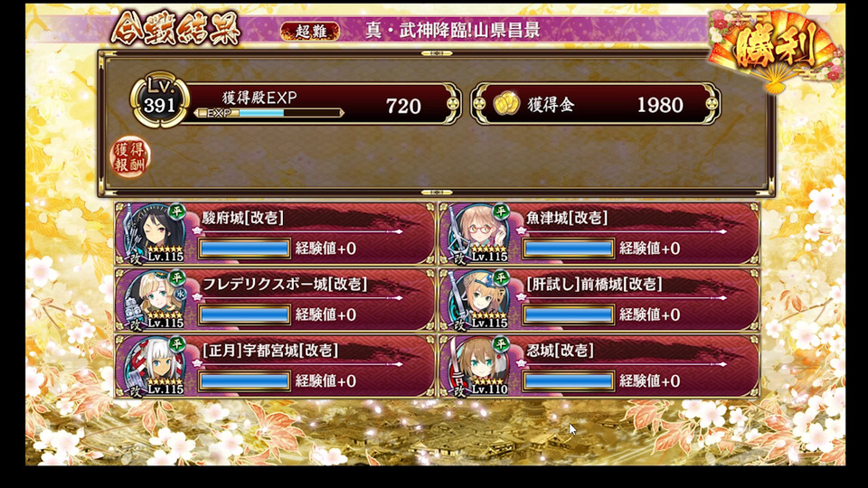Image resolution: width=868 pixels, height=488 pixels.
Task: Click the 獲得金 1980 gold display
Action: pos(596,103)
